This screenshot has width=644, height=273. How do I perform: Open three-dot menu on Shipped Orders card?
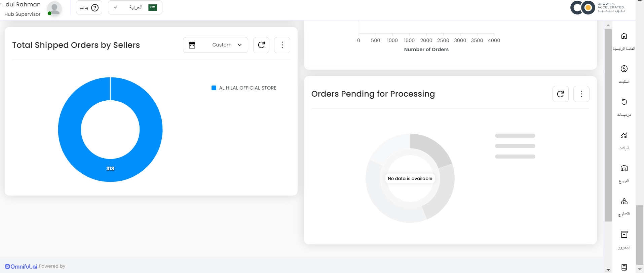click(x=282, y=45)
